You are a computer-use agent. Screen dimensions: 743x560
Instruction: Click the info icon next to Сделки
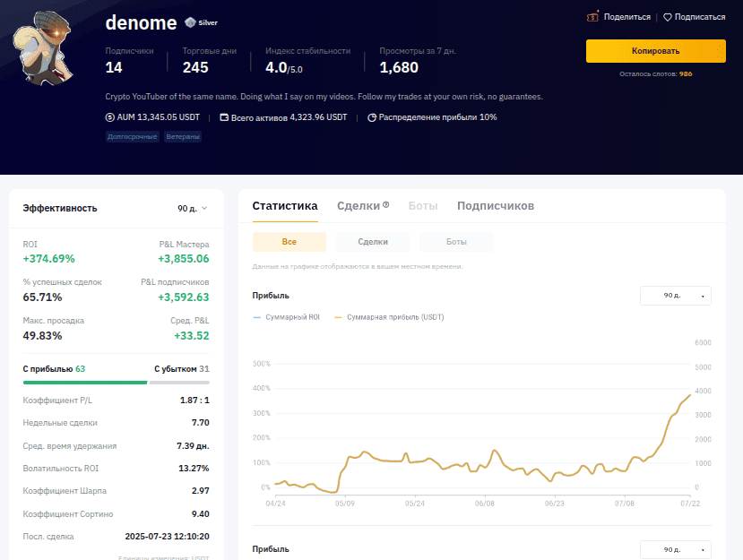385,204
